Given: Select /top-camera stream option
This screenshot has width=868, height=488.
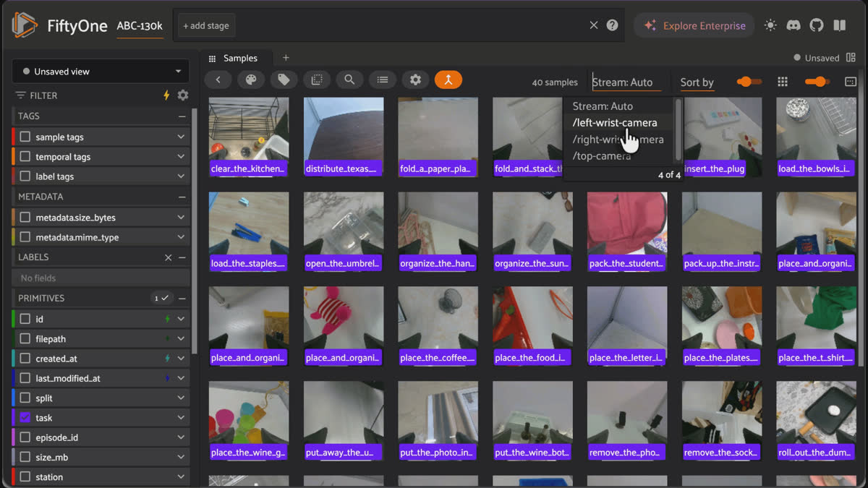Looking at the screenshot, I should point(619,156).
